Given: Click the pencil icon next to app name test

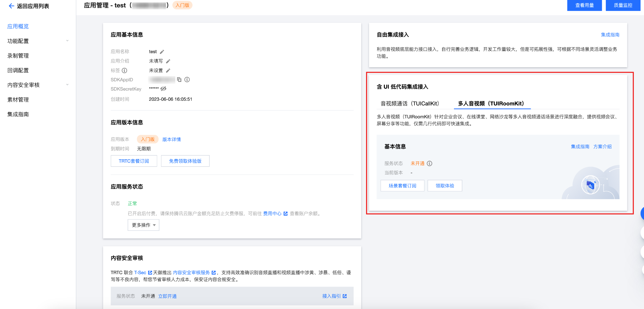Looking at the screenshot, I should [x=162, y=52].
